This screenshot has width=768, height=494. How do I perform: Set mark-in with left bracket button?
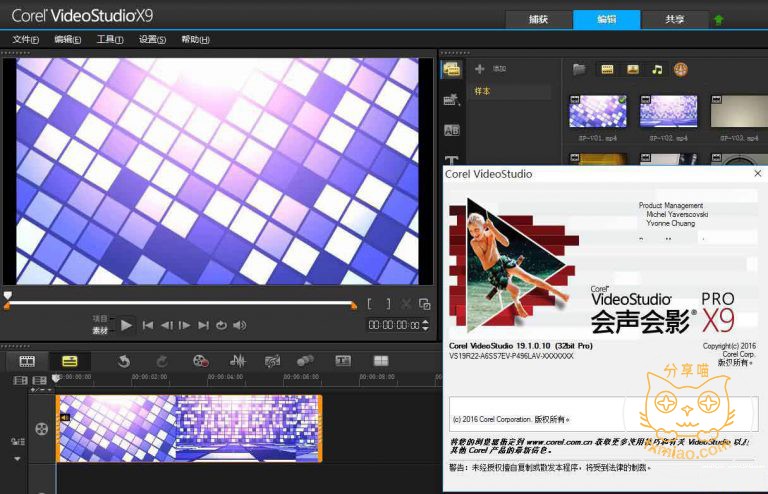click(370, 304)
